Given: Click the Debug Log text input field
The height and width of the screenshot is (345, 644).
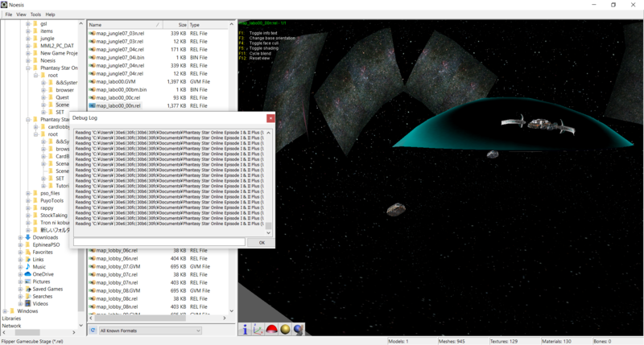Looking at the screenshot, I should [x=159, y=242].
